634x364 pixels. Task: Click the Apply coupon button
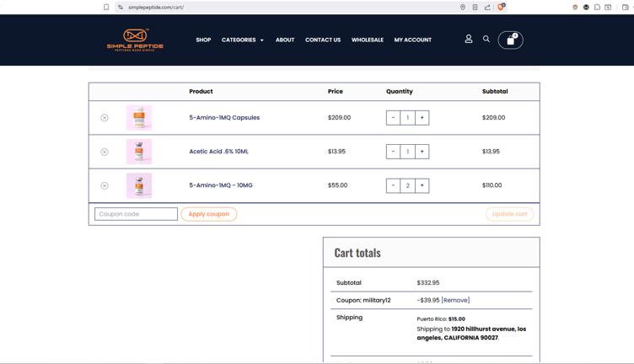pyautogui.click(x=209, y=214)
